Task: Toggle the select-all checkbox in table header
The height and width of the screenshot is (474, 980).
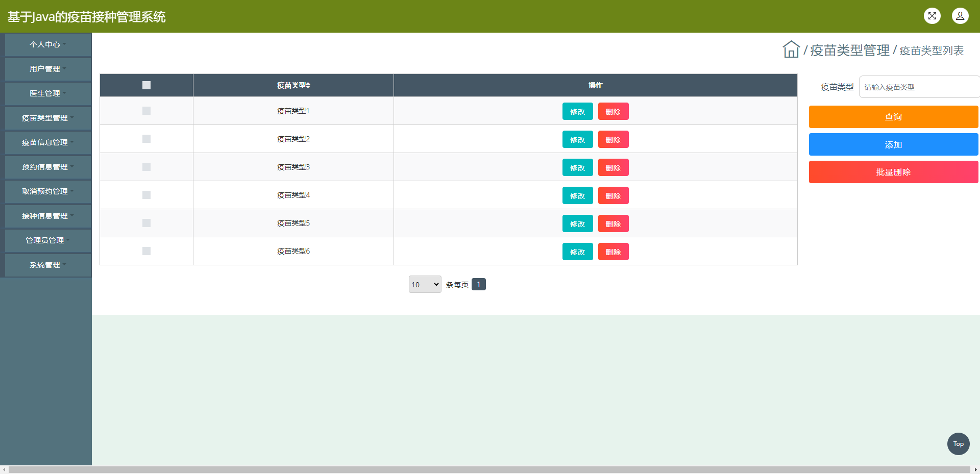Action: pos(146,85)
